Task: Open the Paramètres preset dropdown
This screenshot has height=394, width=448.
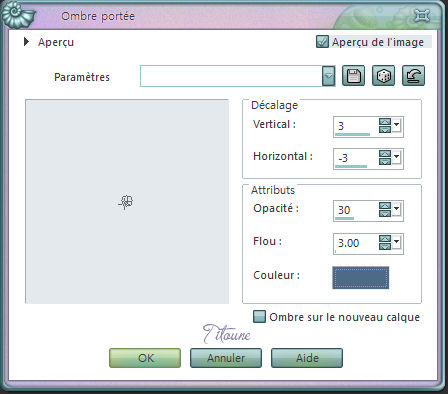Action: pos(329,76)
